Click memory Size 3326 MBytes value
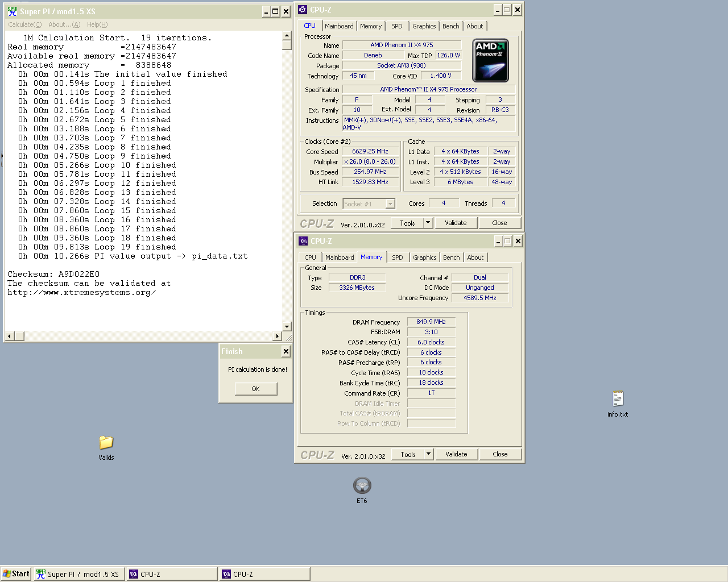Viewport: 728px width, 582px height. pyautogui.click(x=357, y=288)
